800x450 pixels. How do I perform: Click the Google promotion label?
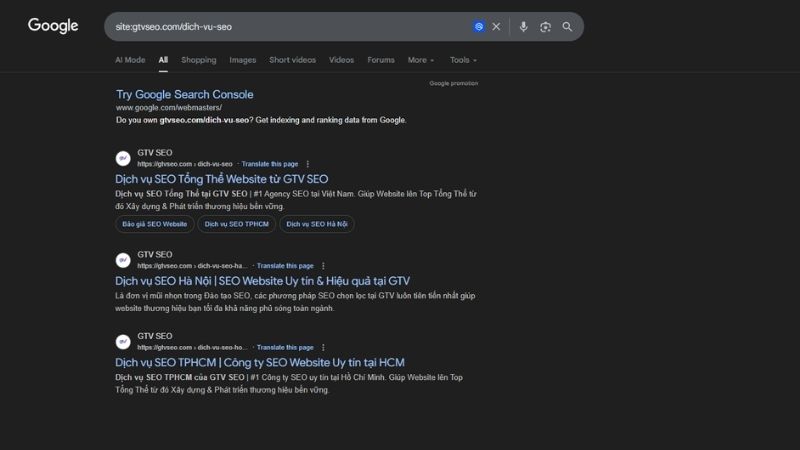(x=454, y=83)
